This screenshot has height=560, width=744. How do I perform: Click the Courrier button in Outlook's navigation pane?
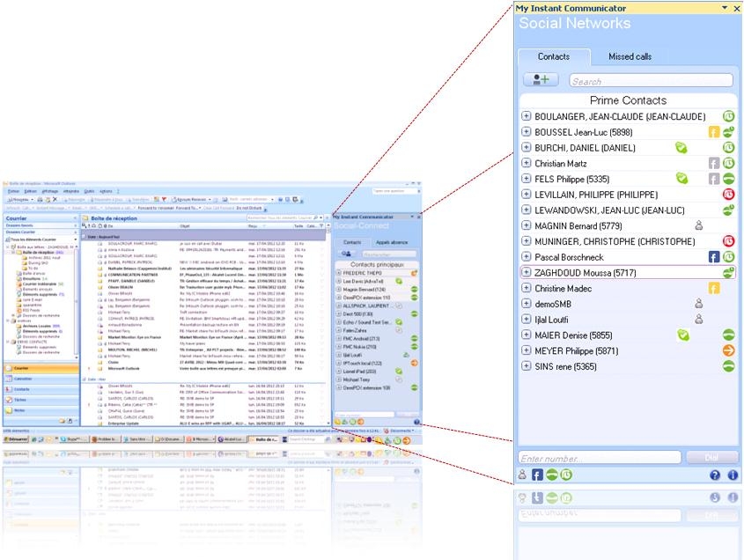point(41,368)
